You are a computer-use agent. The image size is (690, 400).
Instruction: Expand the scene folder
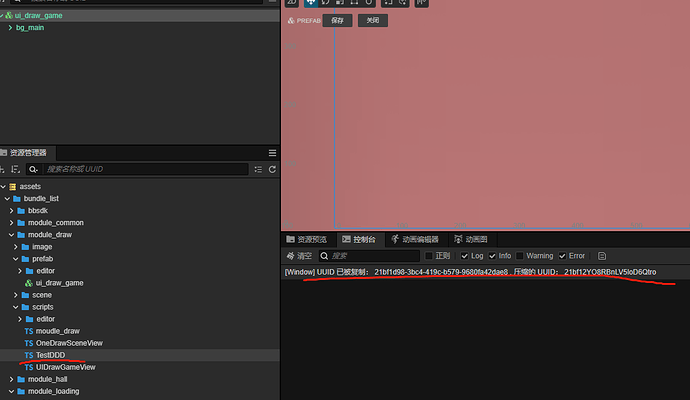[x=16, y=295]
